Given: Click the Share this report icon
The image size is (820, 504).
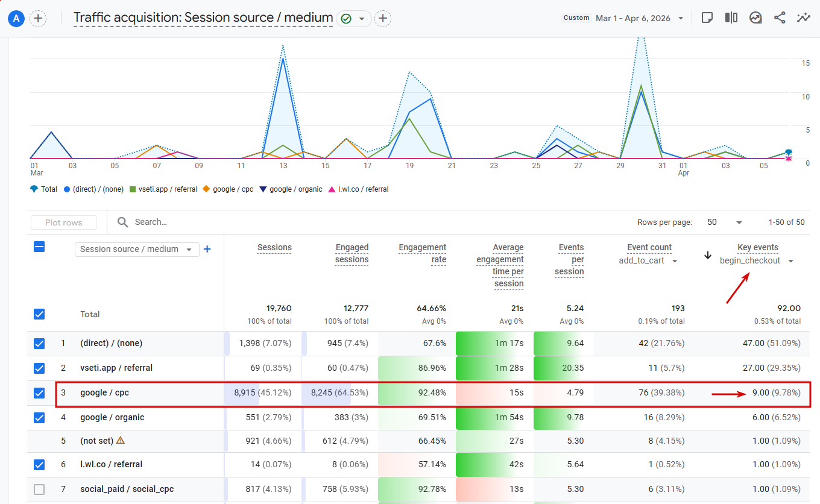Looking at the screenshot, I should tap(780, 18).
